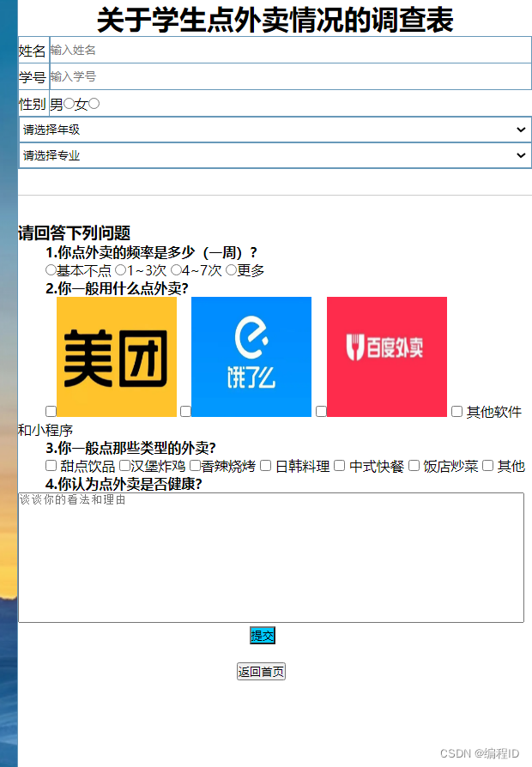Screen dimensions: 532x767
Task: Check the 中式快餐 checkbox
Action: (x=340, y=465)
